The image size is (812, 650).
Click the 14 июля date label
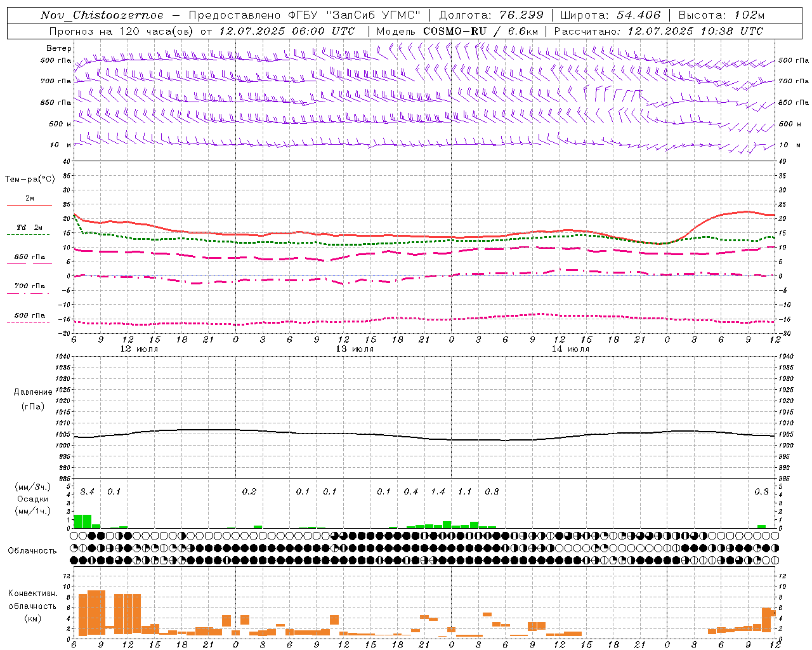coord(570,349)
